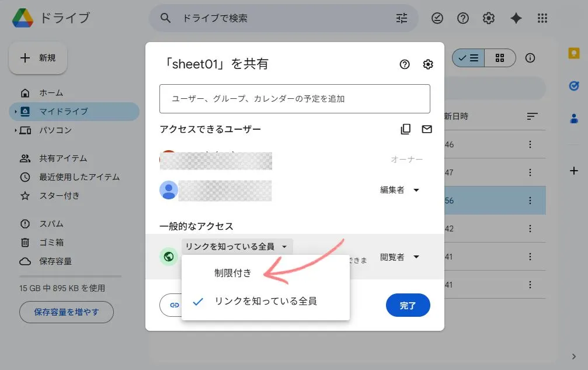Choose リンクを知っている全員 menu option
This screenshot has width=588, height=370.
pos(266,302)
